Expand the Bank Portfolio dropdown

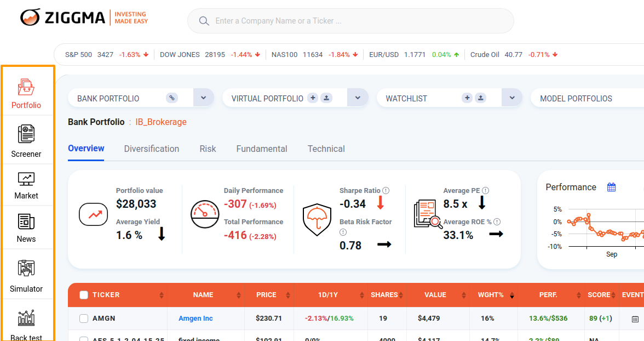203,98
